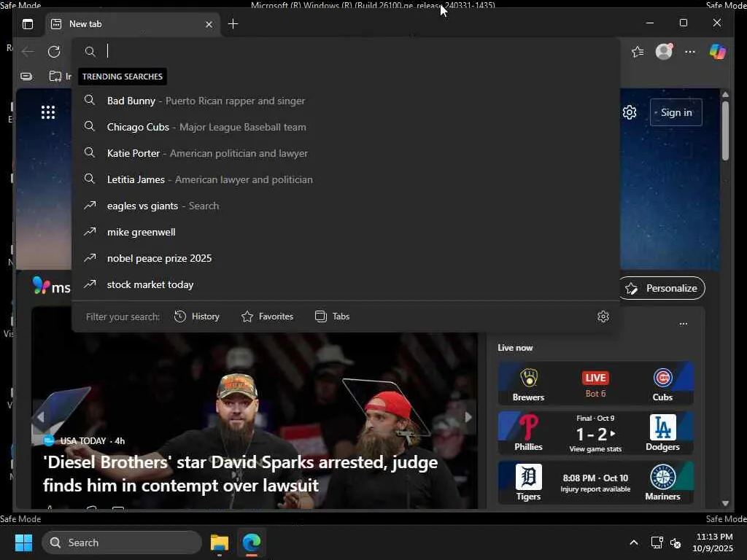The image size is (747, 560).
Task: Open the muted volume tray icon
Action: pos(676,542)
